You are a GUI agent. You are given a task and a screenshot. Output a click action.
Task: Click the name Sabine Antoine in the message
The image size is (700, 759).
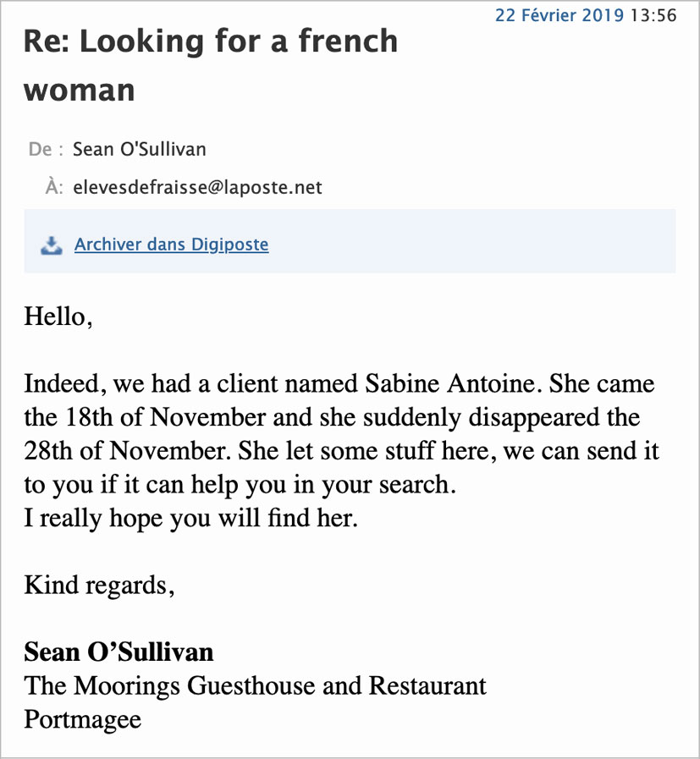tap(450, 384)
